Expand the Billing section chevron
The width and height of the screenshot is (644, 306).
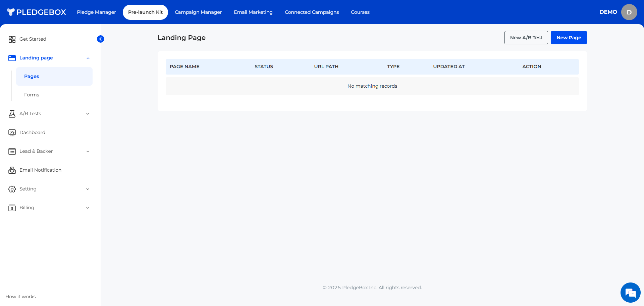click(x=88, y=208)
